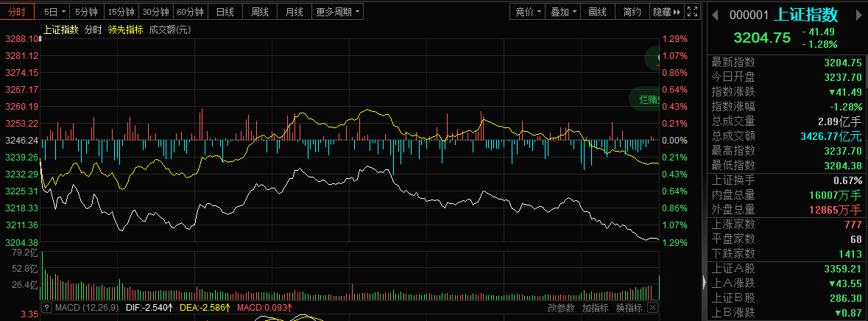Close the MACD indicator panel

pyautogui.click(x=653, y=307)
